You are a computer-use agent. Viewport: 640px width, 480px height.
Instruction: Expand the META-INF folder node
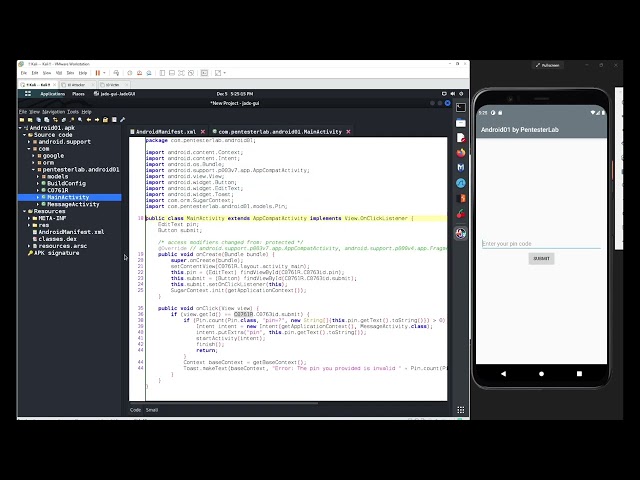tap(29, 218)
